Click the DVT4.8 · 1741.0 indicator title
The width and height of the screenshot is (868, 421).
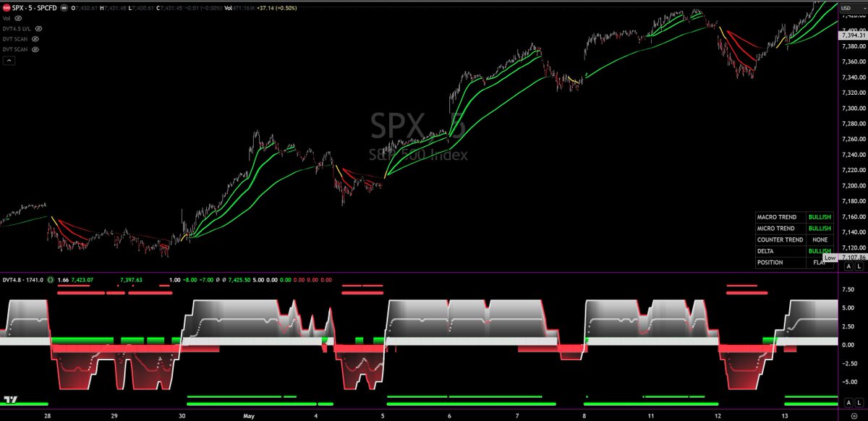tap(23, 280)
